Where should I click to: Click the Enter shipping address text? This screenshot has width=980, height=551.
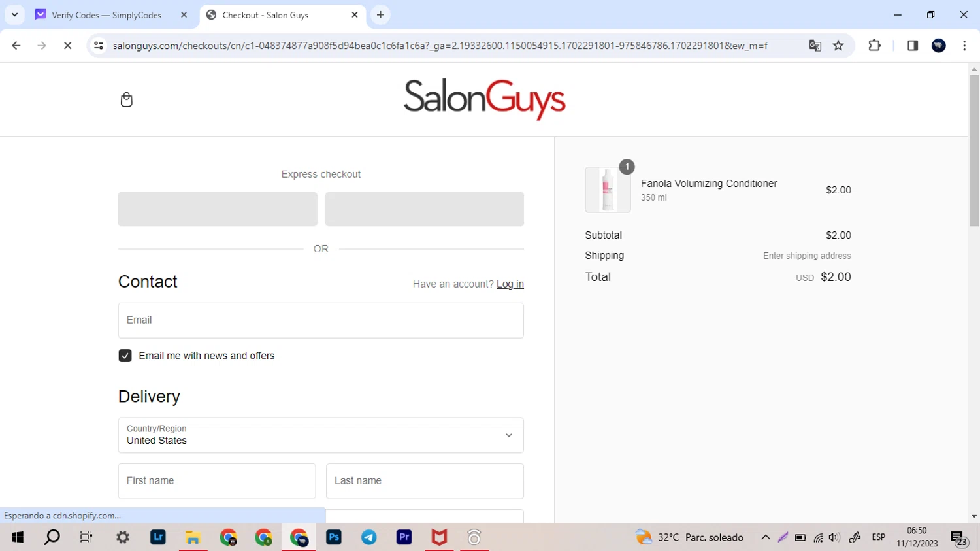[807, 256]
